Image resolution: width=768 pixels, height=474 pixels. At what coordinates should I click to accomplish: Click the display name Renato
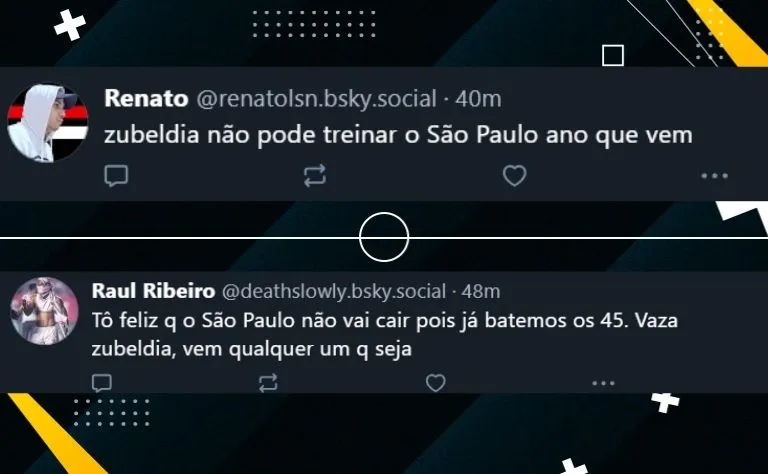(146, 98)
